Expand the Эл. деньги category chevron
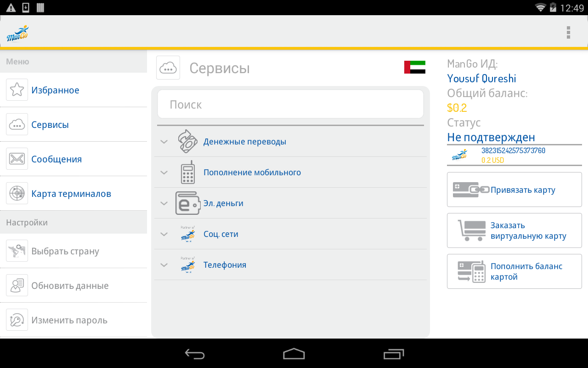 tap(164, 203)
